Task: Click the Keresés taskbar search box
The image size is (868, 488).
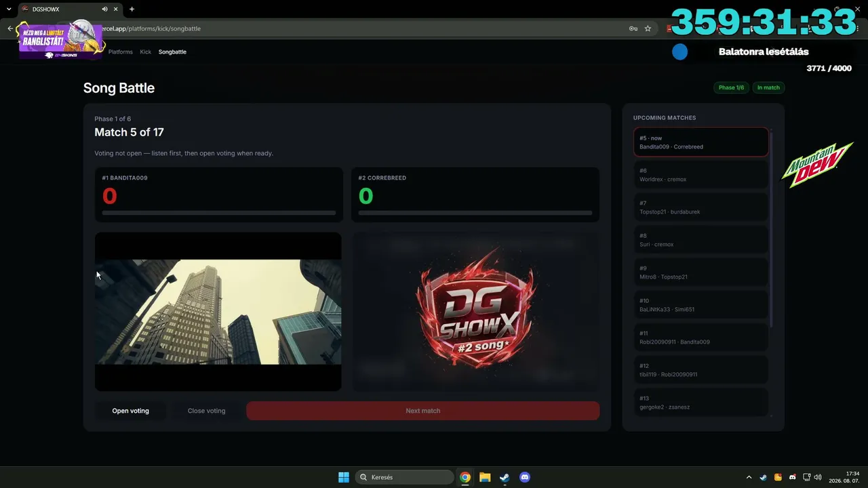Action: (406, 477)
